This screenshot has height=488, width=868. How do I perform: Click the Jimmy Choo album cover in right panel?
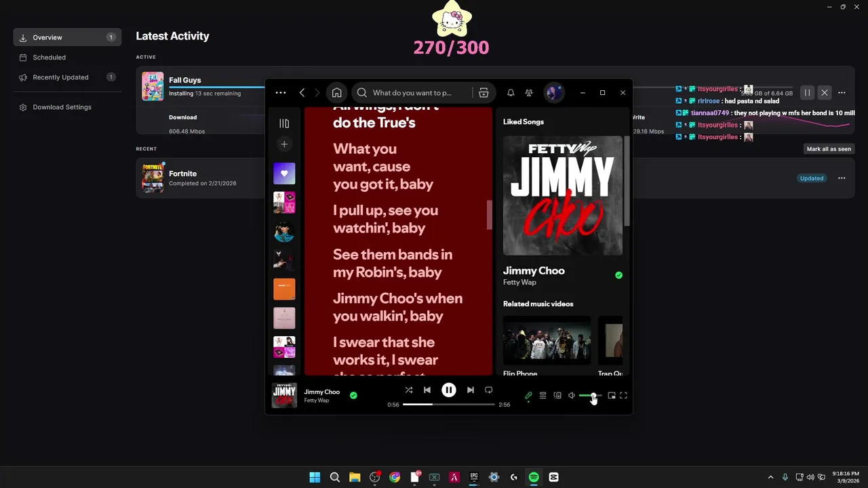563,195
